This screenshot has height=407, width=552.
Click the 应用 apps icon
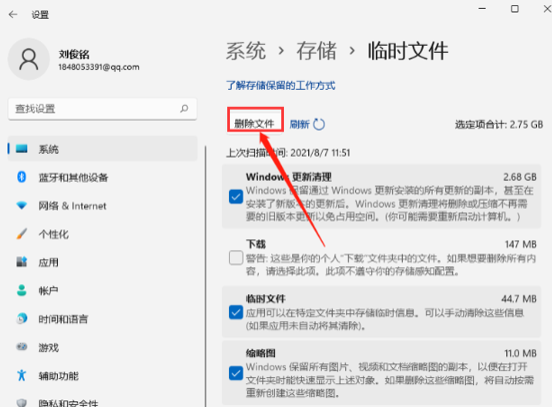21,262
